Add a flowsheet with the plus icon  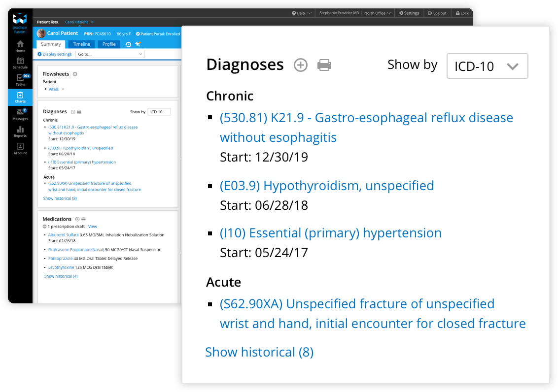[x=75, y=74]
